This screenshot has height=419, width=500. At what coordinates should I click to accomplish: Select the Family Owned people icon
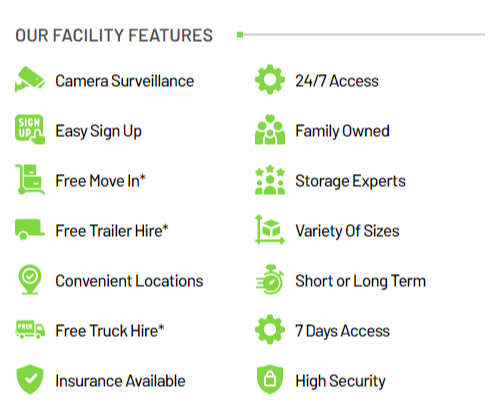point(270,130)
